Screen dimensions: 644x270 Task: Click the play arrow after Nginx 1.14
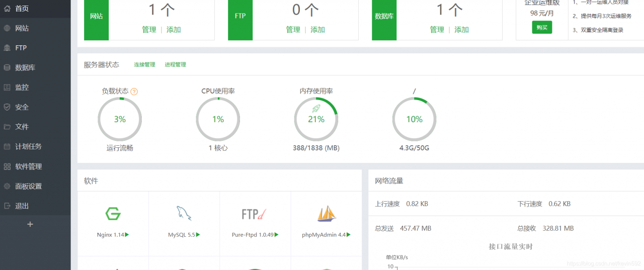click(127, 234)
